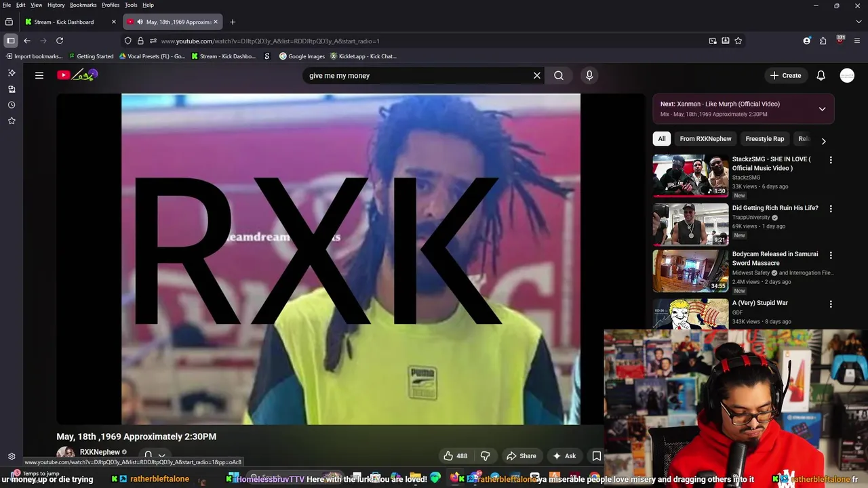Image resolution: width=868 pixels, height=488 pixels.
Task: Open the browser application menu
Action: coord(859,41)
